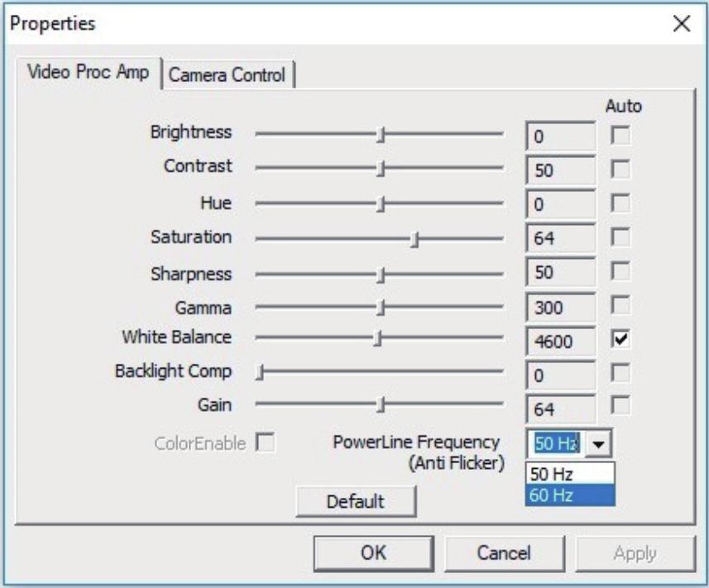Close the Properties dialog window

tap(682, 23)
